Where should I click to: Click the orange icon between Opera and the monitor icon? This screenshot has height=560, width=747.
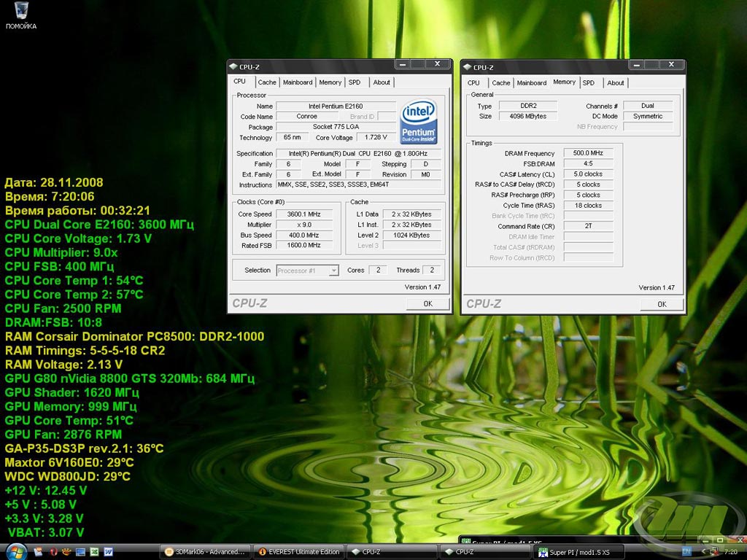[66, 552]
